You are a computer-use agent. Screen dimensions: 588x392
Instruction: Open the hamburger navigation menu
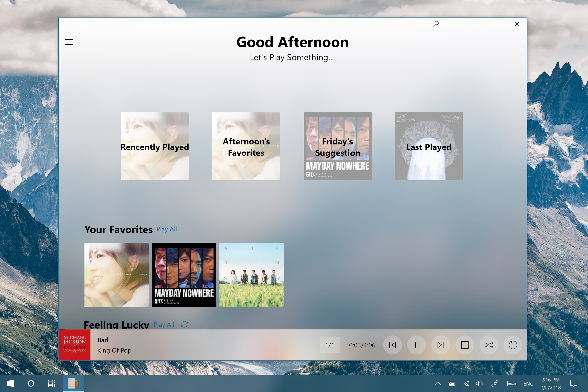point(69,42)
